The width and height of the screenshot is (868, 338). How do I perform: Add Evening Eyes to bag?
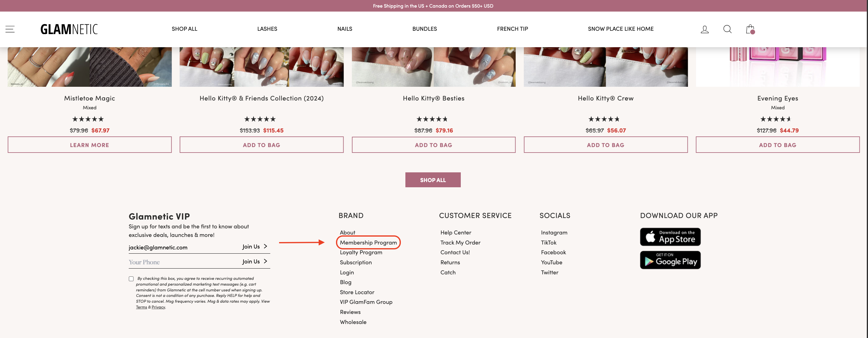pyautogui.click(x=778, y=145)
